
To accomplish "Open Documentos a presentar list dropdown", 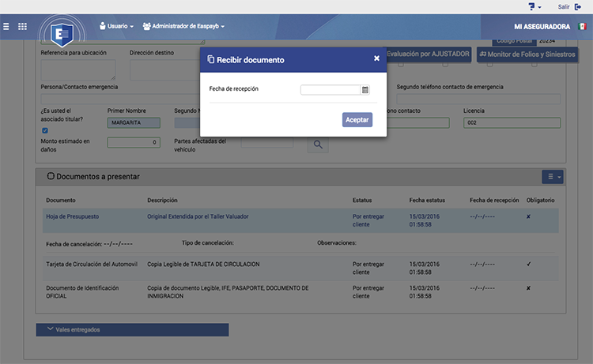I will click(x=553, y=177).
